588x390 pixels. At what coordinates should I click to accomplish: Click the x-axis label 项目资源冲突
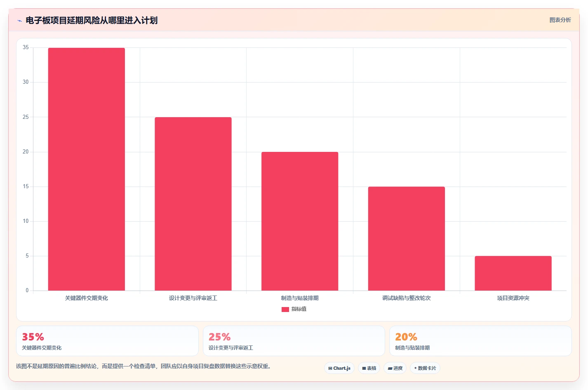click(x=513, y=298)
